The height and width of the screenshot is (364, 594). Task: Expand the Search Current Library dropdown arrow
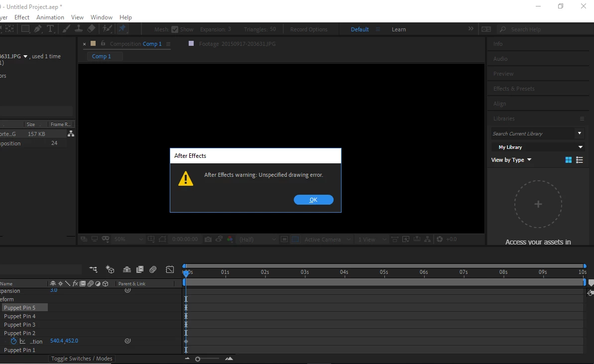579,133
